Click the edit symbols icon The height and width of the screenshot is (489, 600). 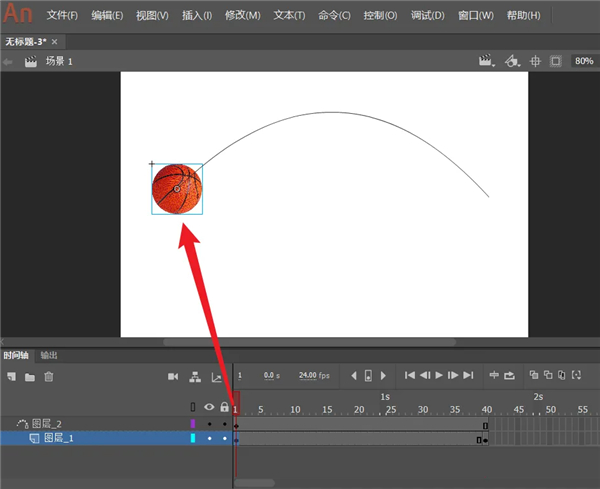click(511, 61)
